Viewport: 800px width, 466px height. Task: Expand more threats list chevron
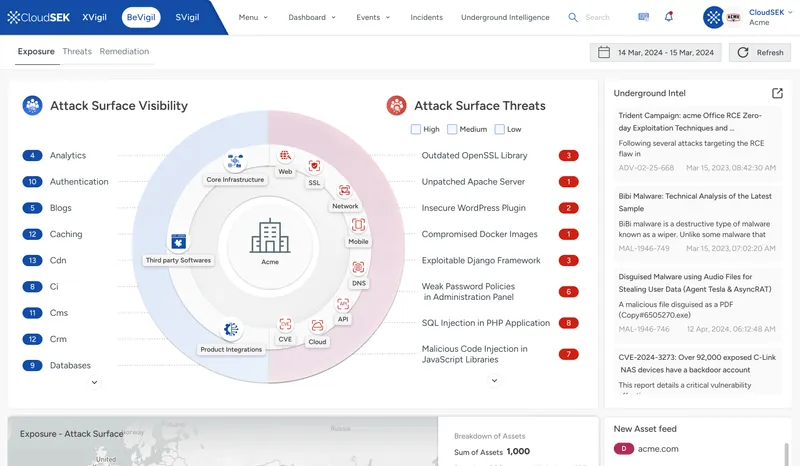click(494, 380)
